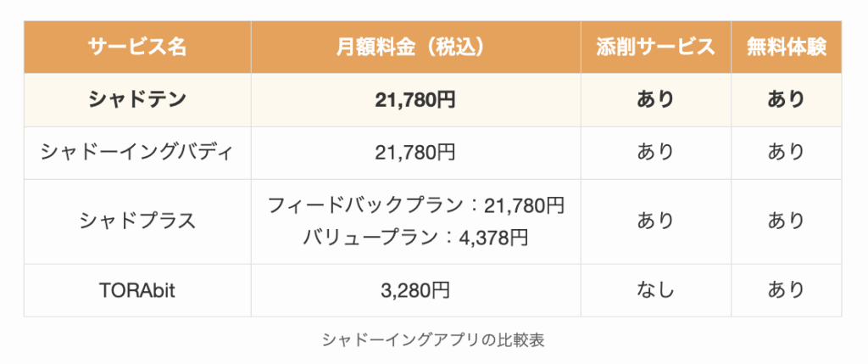Click シャドーイングバディ's 添削サービス あり cell
868x364 pixels.
655,153
